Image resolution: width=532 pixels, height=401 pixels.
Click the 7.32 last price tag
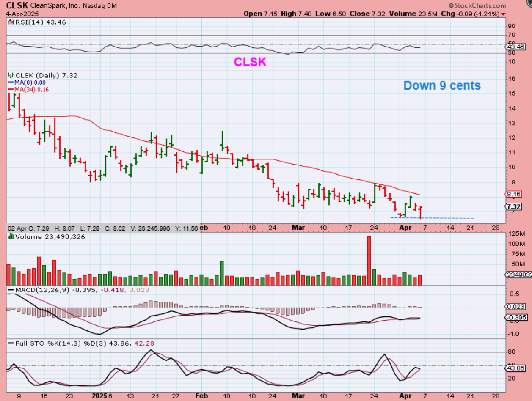click(x=513, y=206)
